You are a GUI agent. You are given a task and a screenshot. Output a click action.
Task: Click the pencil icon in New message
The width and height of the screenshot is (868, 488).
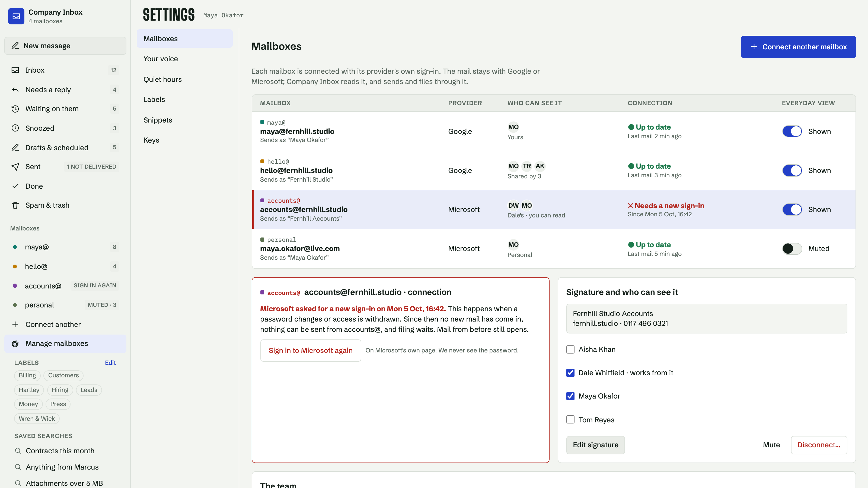(x=15, y=46)
